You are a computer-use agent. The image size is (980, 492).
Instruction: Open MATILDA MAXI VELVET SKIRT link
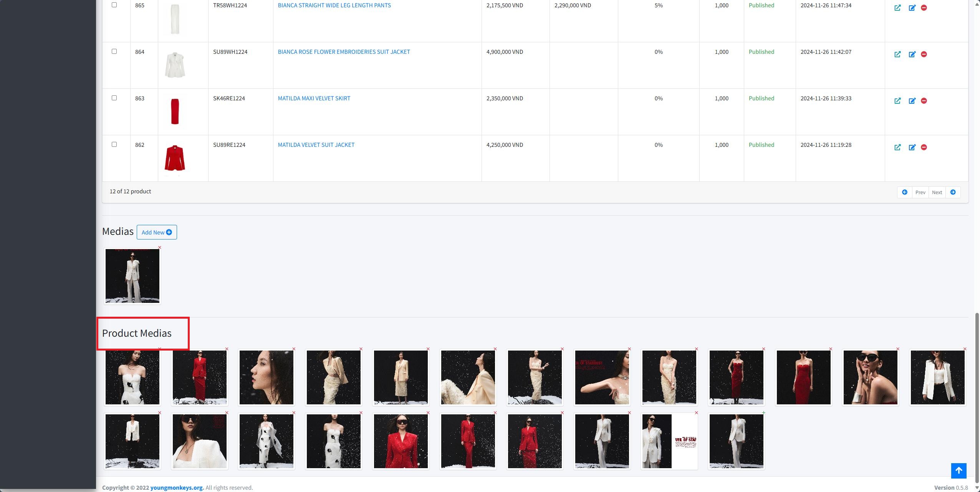[x=314, y=98]
